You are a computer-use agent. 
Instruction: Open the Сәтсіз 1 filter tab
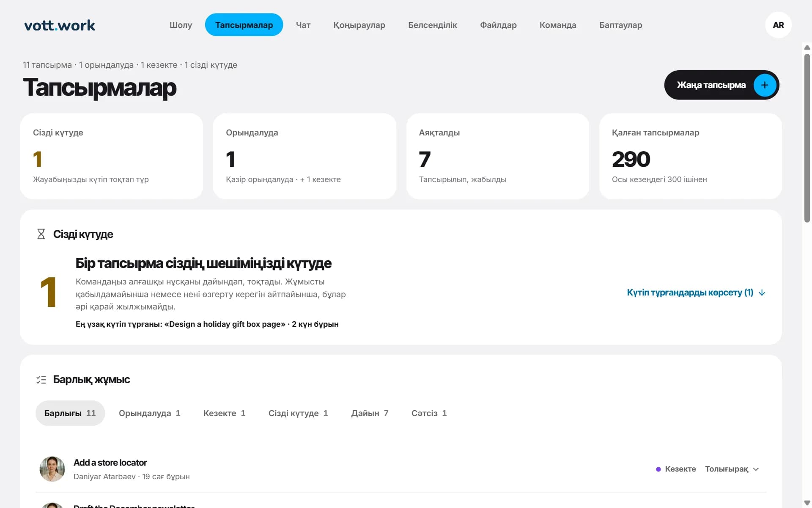429,413
